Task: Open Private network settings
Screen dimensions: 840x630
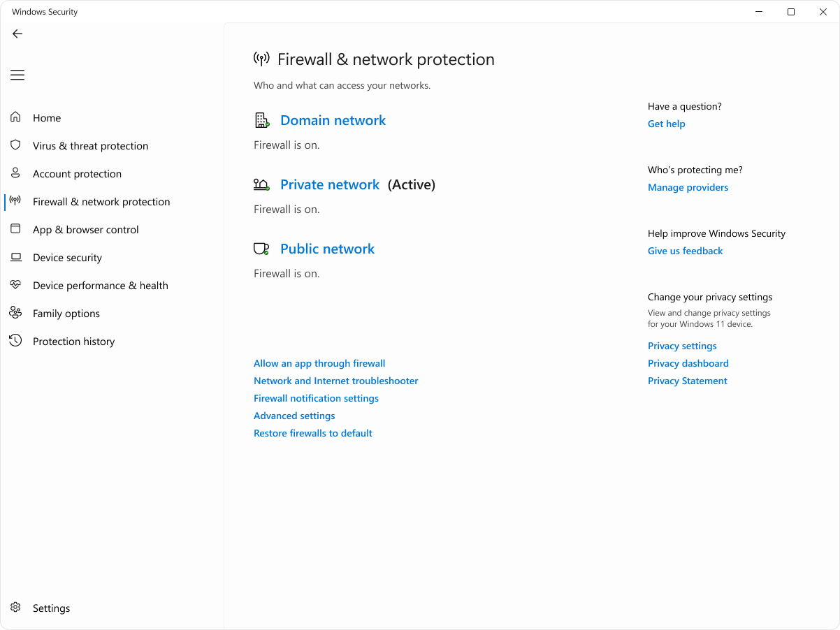Action: 329,184
